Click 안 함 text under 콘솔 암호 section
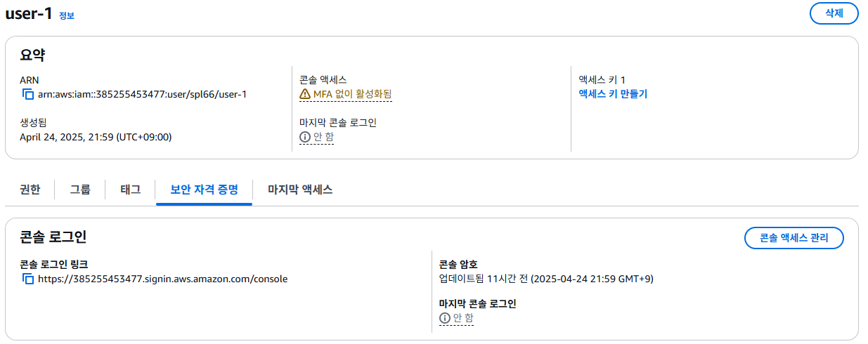 coord(463,319)
